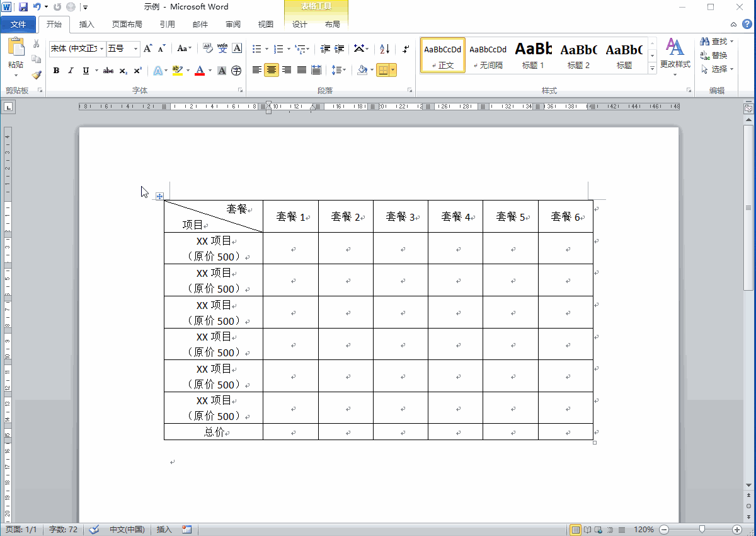Click the table move handle icon
756x536 pixels.
pos(159,196)
